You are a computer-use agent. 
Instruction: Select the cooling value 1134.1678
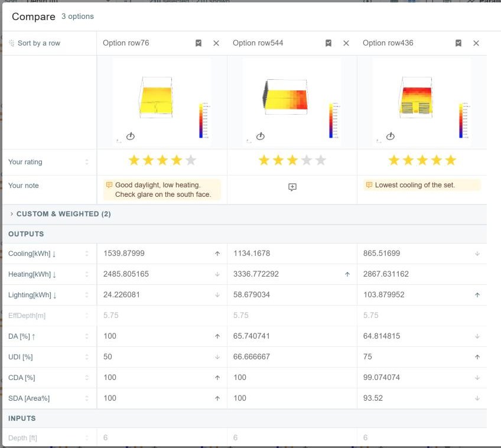252,254
